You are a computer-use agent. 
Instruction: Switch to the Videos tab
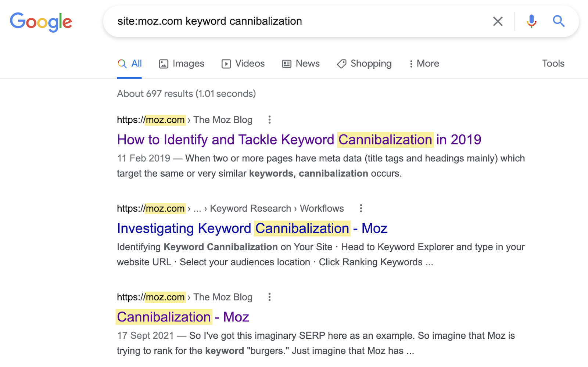tap(243, 64)
